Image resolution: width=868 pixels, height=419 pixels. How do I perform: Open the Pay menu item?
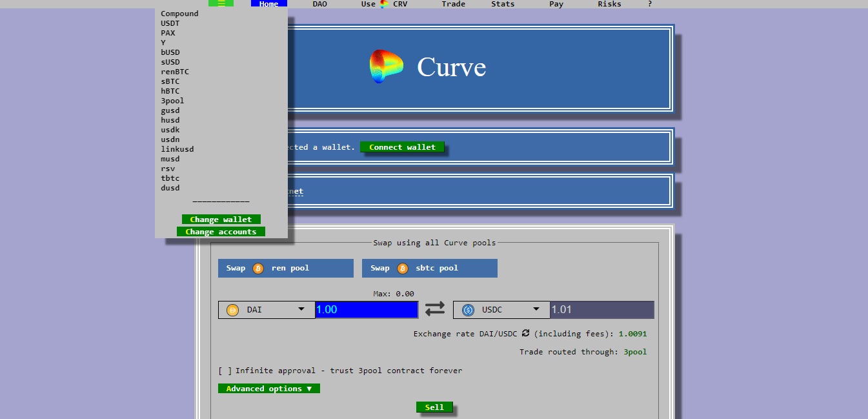coord(556,4)
